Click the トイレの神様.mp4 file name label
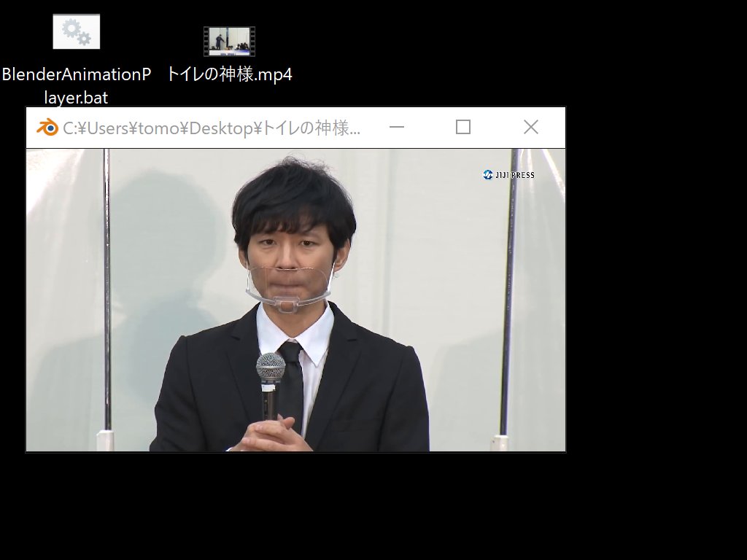The image size is (747, 560). [229, 74]
